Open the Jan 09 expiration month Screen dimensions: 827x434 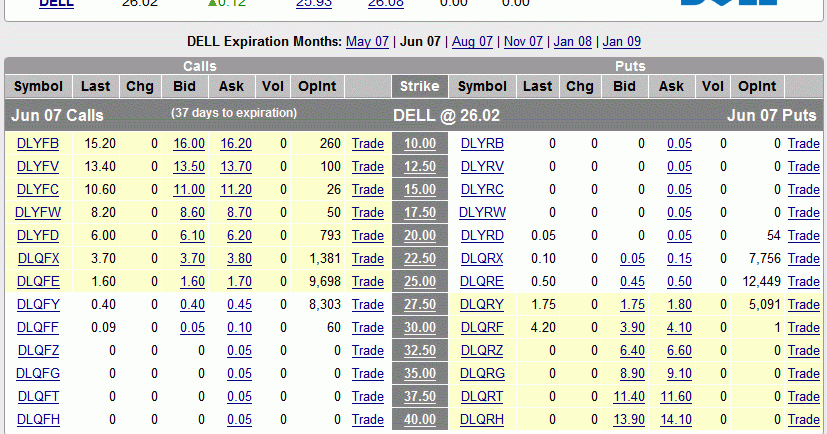pyautogui.click(x=622, y=42)
